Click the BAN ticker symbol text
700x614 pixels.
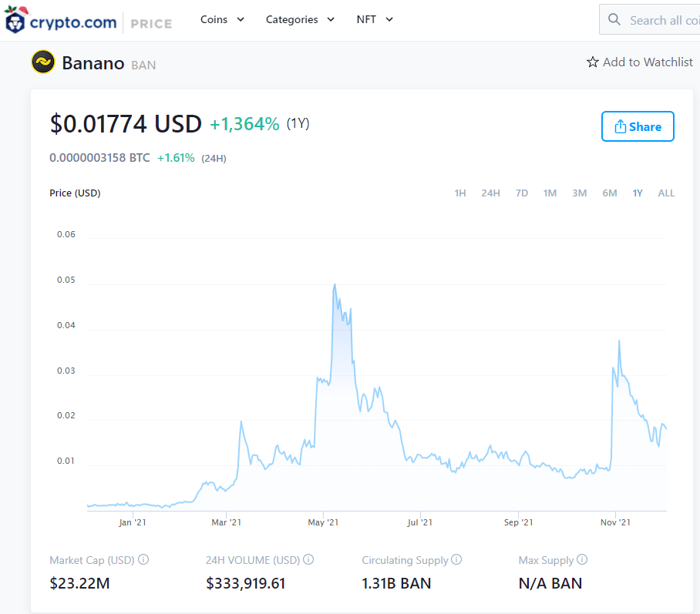[x=143, y=65]
